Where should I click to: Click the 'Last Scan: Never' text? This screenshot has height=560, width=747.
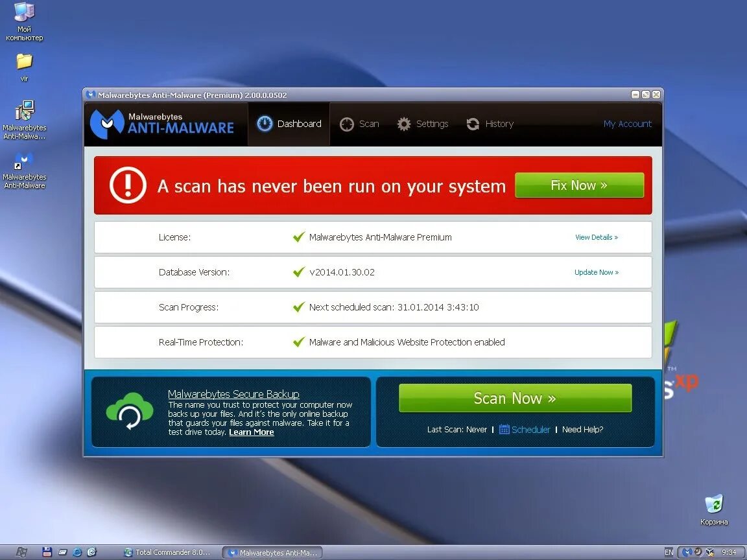click(x=457, y=430)
